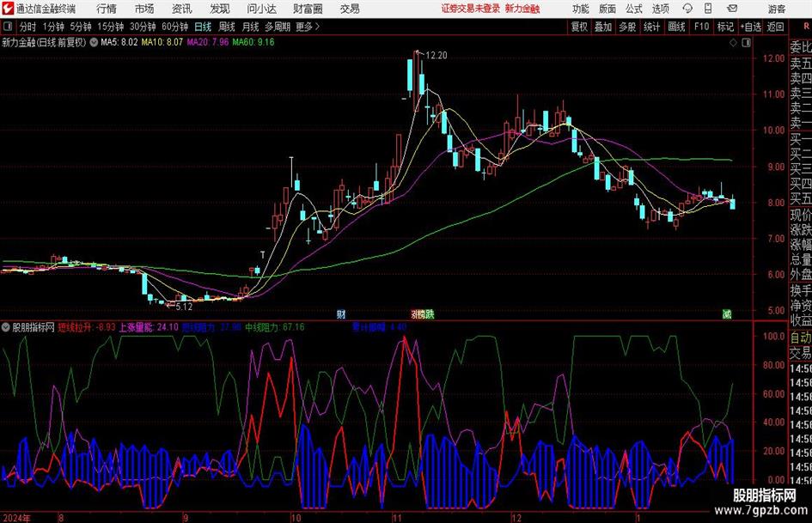
Task: Open the 交易 menu
Action: pyautogui.click(x=350, y=9)
